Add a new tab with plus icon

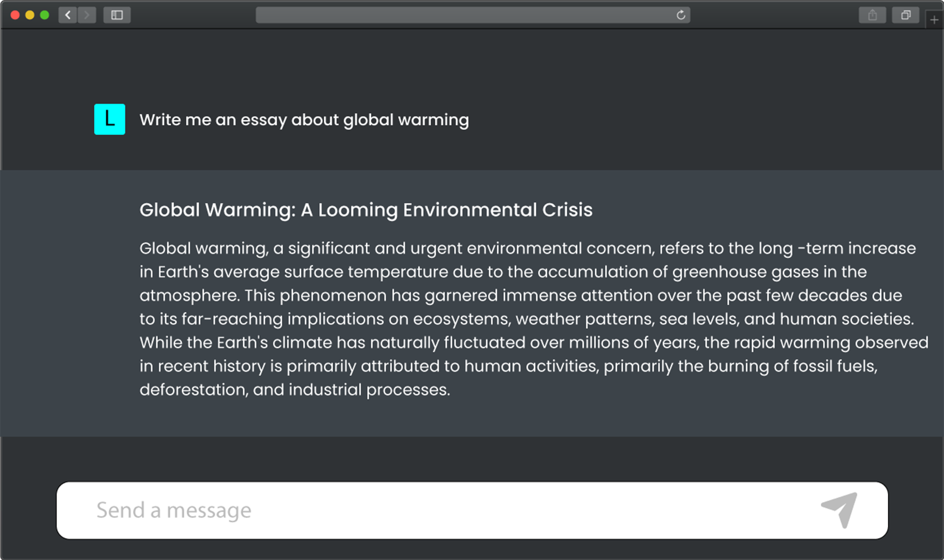coord(934,20)
